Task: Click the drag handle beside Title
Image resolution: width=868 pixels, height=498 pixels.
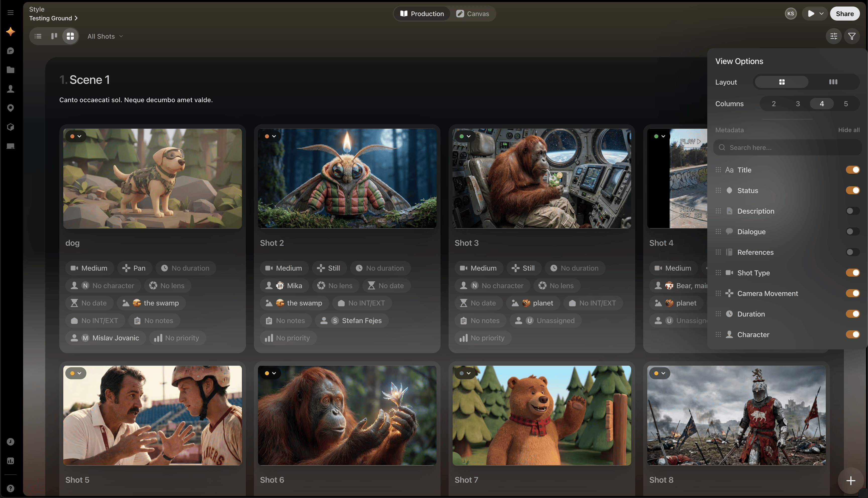Action: (x=718, y=170)
